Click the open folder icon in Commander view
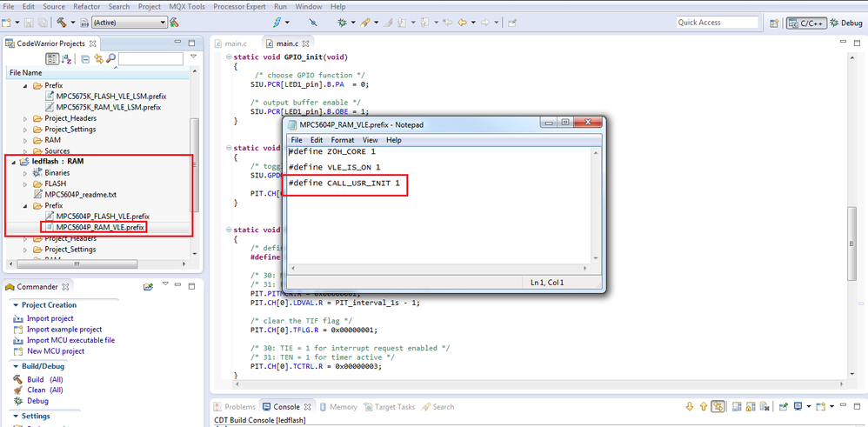The width and height of the screenshot is (868, 427). [148, 287]
